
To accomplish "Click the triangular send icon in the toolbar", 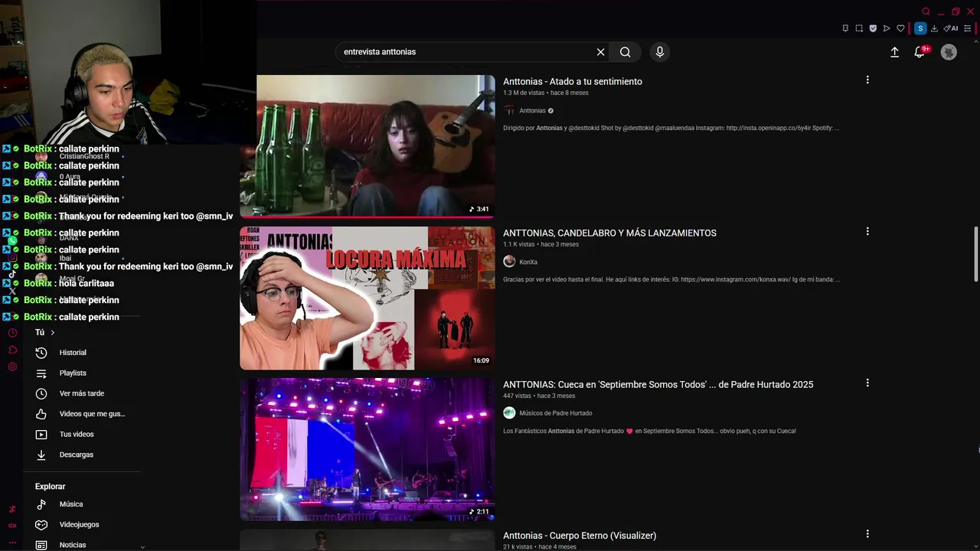I will [x=887, y=28].
